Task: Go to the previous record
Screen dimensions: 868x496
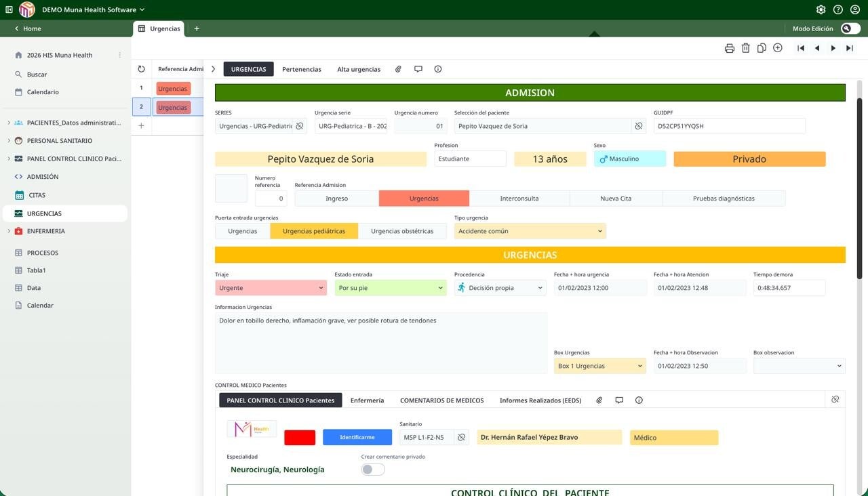Action: coord(817,48)
